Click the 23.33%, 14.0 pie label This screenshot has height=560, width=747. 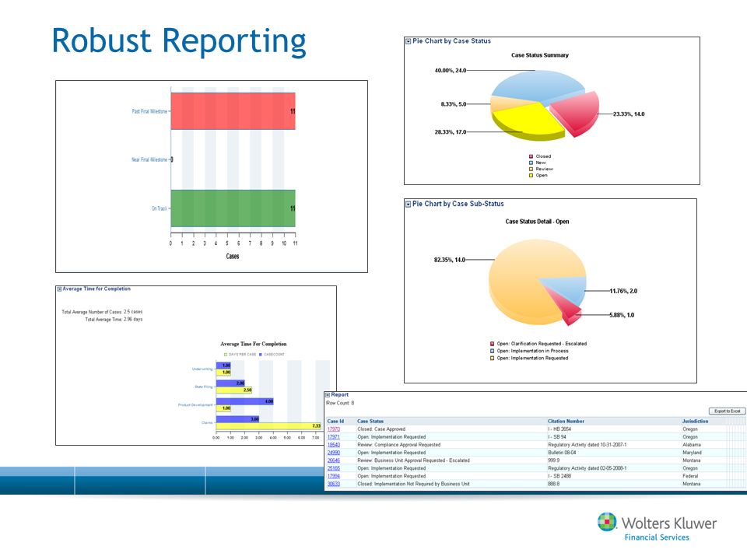629,114
